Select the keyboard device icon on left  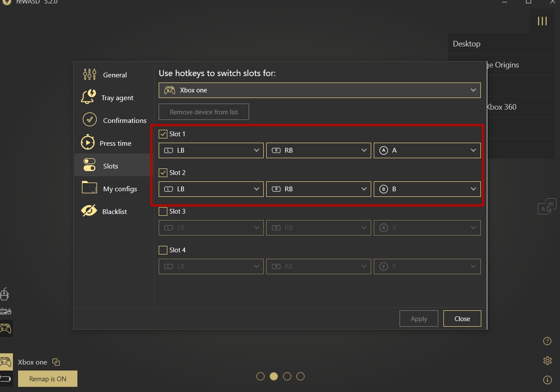click(x=6, y=311)
